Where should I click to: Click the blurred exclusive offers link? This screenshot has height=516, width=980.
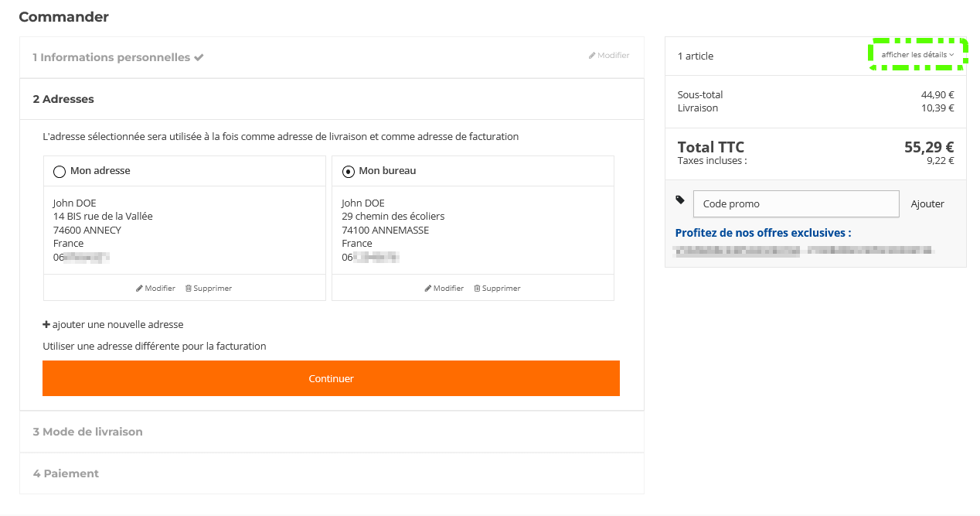(x=804, y=251)
